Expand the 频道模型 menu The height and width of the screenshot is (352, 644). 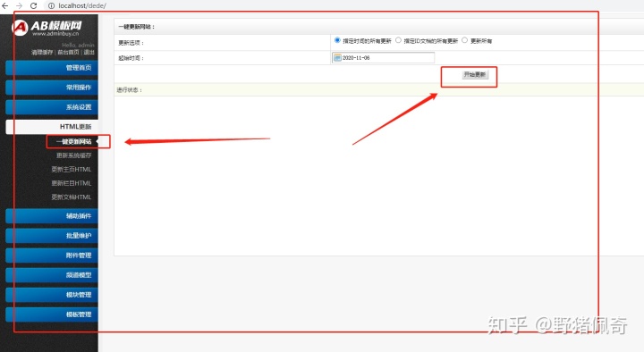coord(52,275)
